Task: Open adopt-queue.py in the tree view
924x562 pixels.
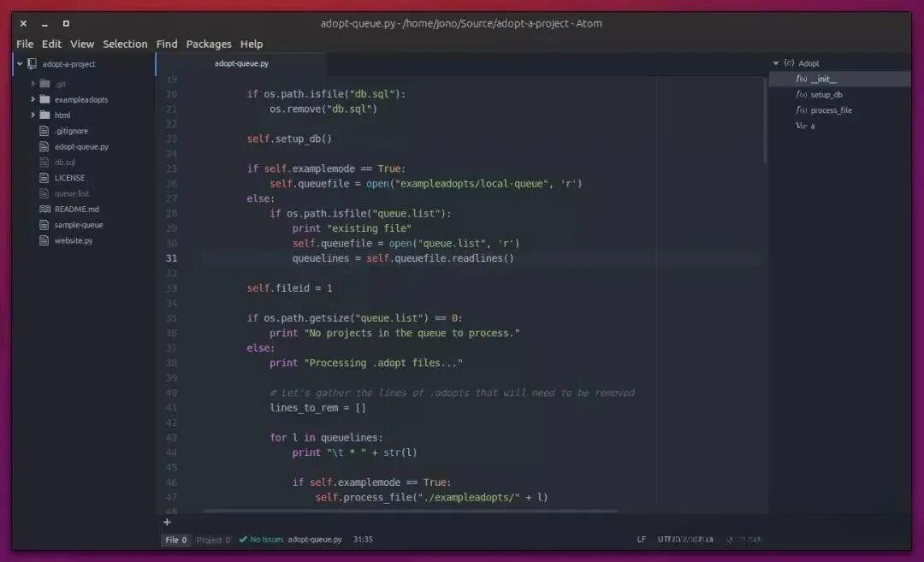Action: pos(81,146)
